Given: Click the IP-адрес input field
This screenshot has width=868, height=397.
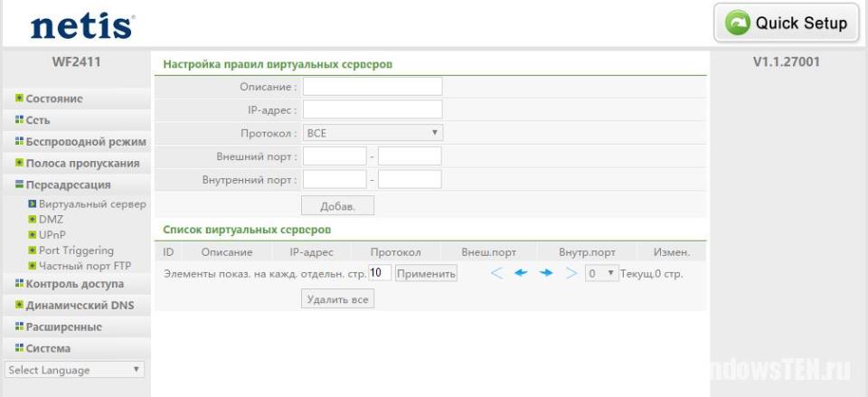Looking at the screenshot, I should click(x=372, y=109).
